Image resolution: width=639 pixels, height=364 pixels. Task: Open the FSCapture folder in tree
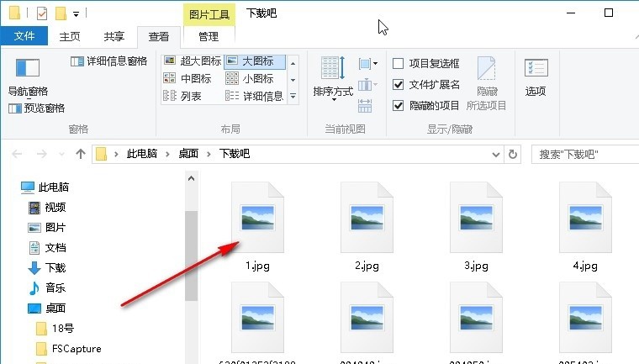(x=68, y=349)
